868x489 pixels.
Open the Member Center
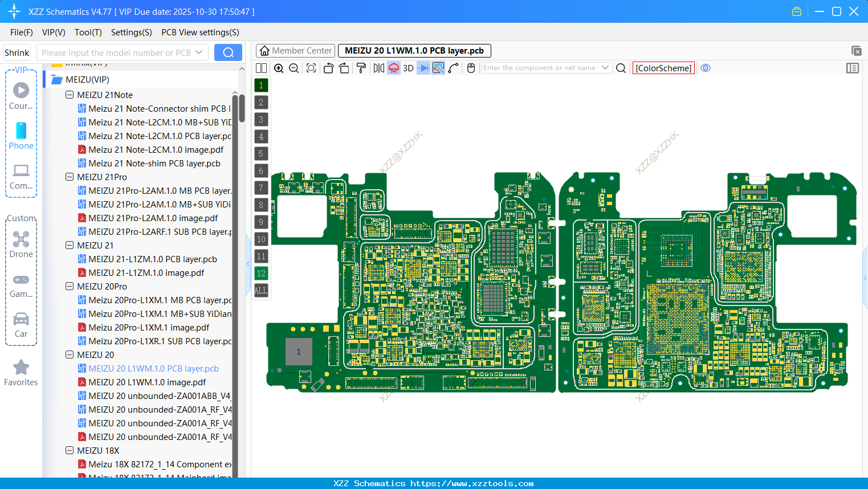(295, 50)
